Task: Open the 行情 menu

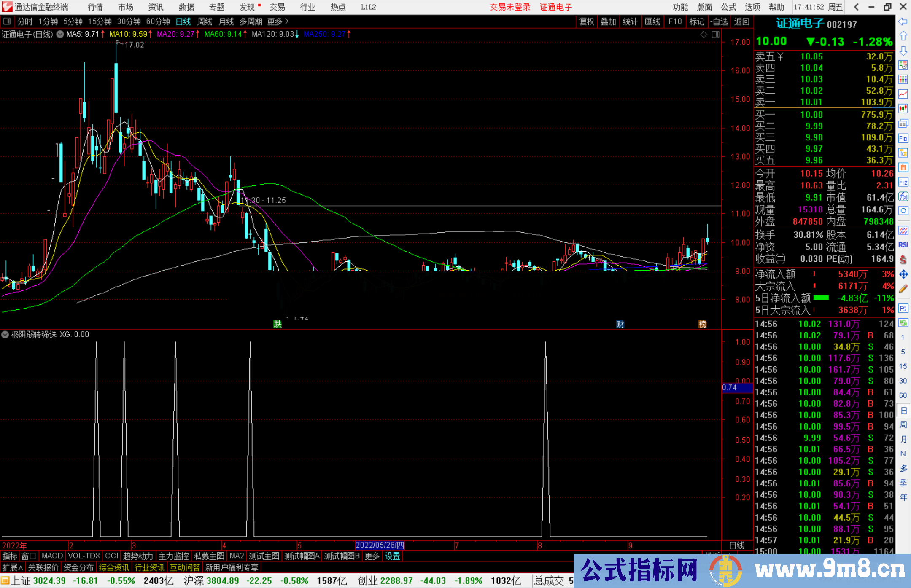Action: (95, 7)
